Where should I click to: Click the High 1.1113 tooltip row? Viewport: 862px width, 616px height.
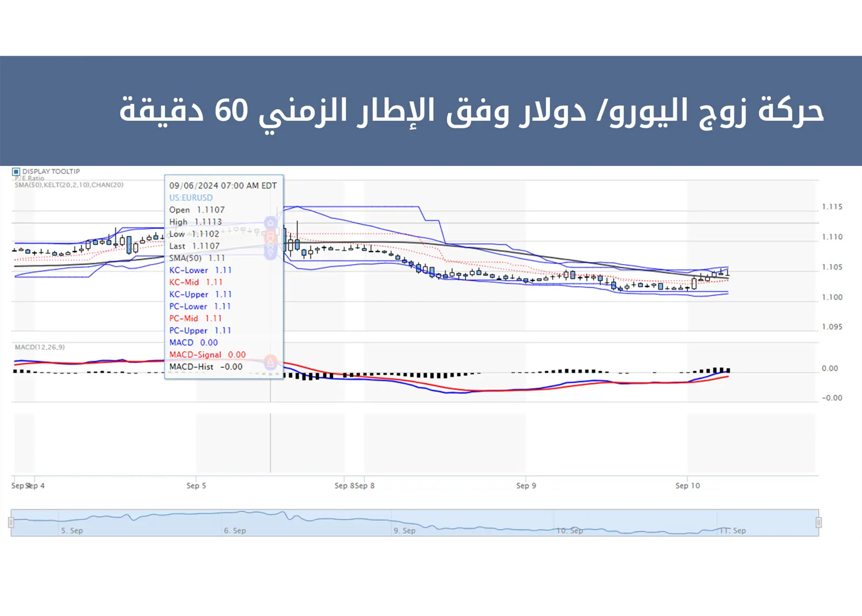tap(196, 222)
